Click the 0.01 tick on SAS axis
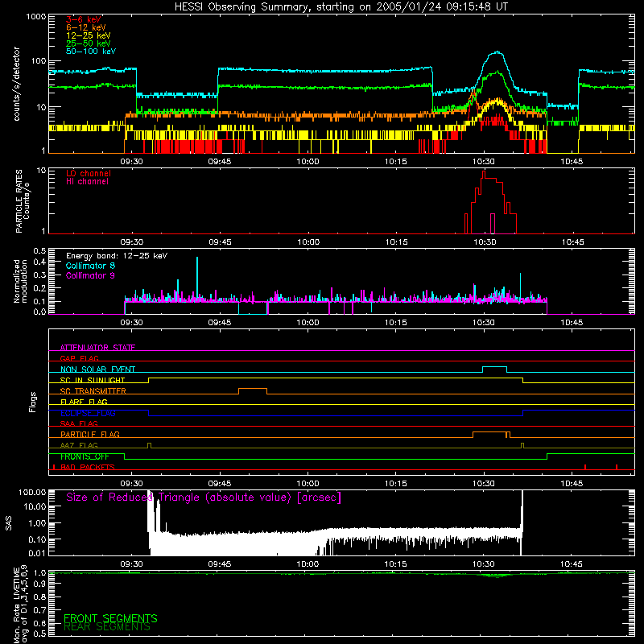644x644 pixels. [36, 553]
